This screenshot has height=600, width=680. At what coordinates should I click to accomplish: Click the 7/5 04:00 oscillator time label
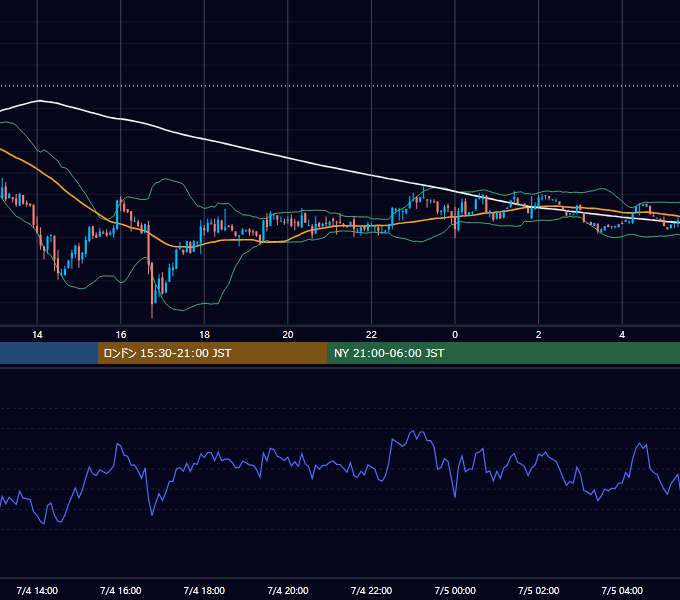(622, 590)
